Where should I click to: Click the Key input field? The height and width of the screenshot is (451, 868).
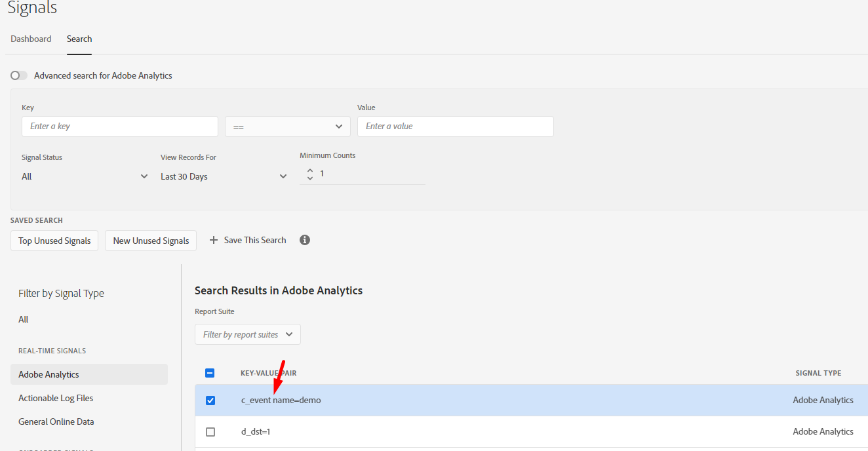point(120,127)
